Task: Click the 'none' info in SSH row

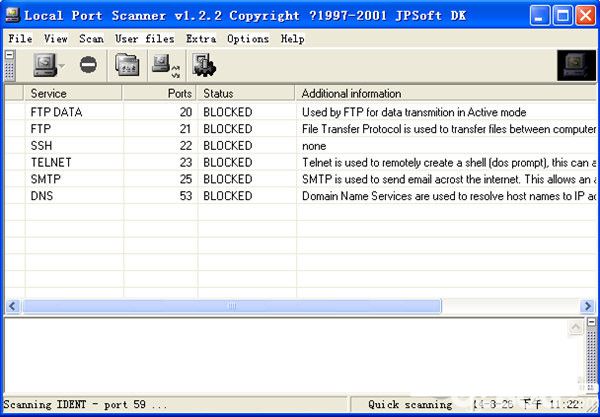Action: (x=314, y=146)
